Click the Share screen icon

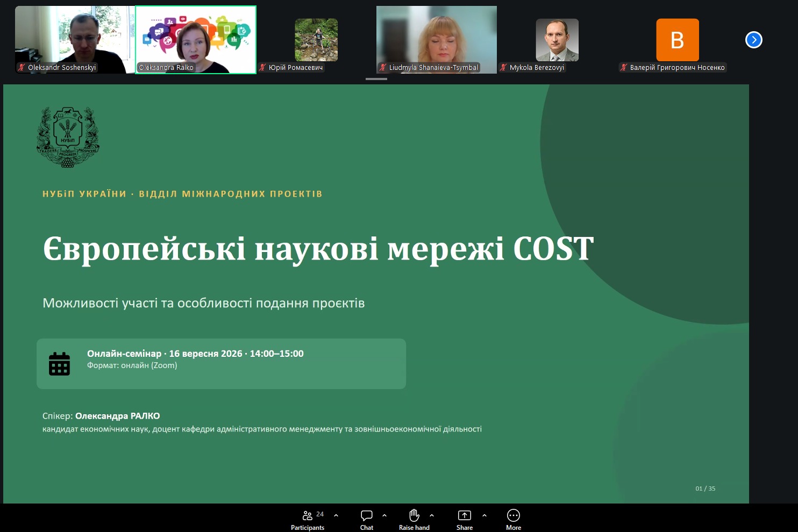tap(464, 515)
